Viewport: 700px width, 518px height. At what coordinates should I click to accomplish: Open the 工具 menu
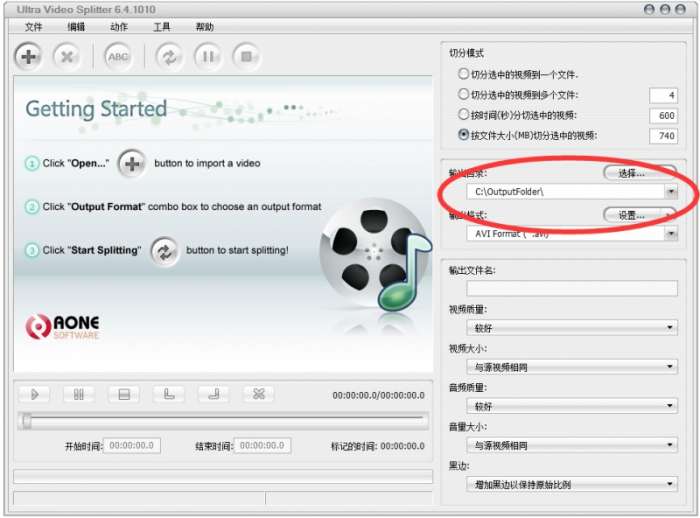(x=162, y=27)
